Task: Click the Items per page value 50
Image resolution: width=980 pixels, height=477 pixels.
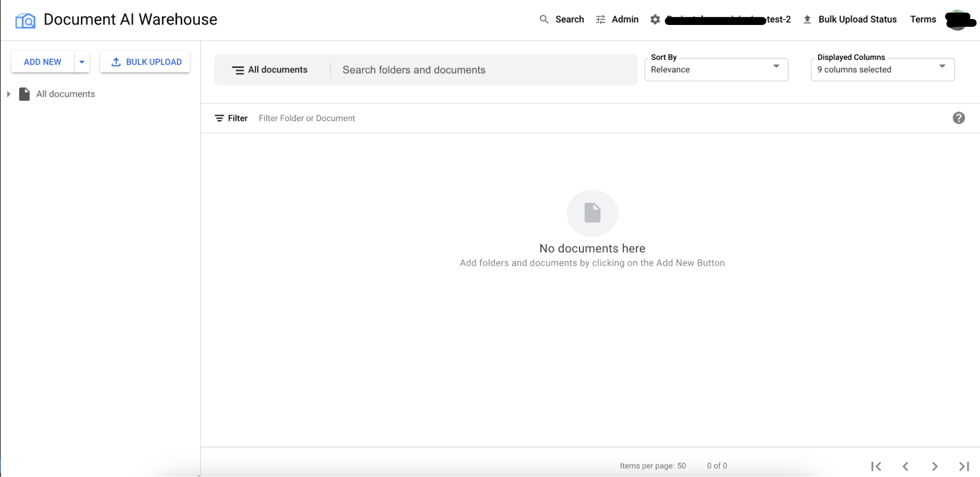Action: [681, 466]
